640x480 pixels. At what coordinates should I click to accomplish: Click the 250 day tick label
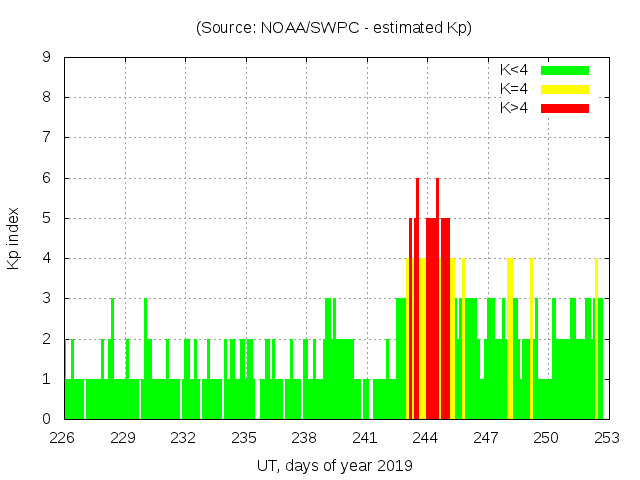[x=546, y=438]
